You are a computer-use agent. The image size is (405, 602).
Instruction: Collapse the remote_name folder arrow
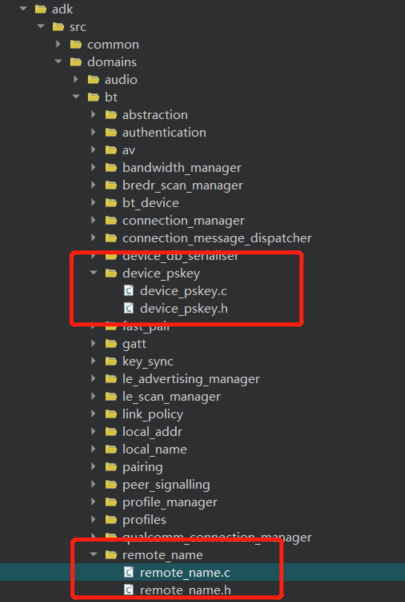pyautogui.click(x=94, y=555)
